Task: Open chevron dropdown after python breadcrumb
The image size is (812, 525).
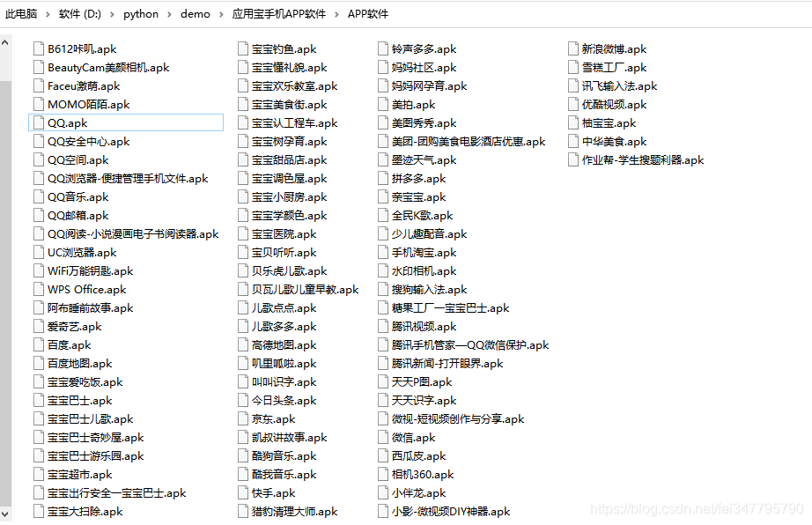Action: [169, 14]
